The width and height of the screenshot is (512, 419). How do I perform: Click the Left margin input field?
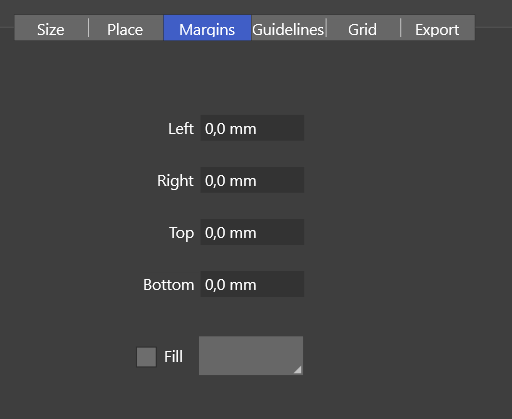pos(252,128)
